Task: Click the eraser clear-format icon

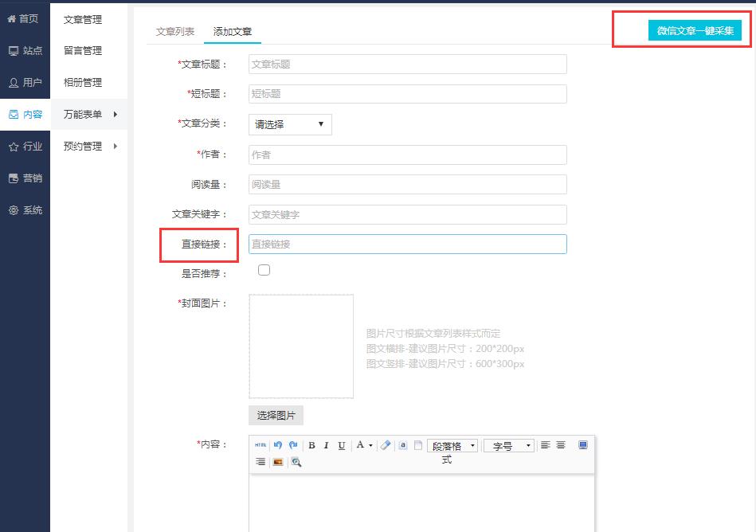Action: [x=386, y=444]
